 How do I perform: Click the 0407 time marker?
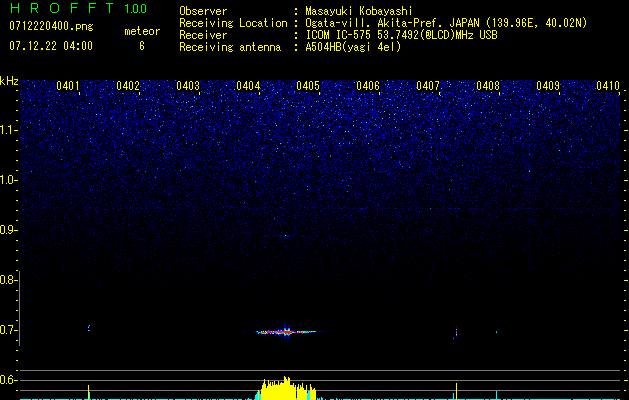tap(428, 86)
